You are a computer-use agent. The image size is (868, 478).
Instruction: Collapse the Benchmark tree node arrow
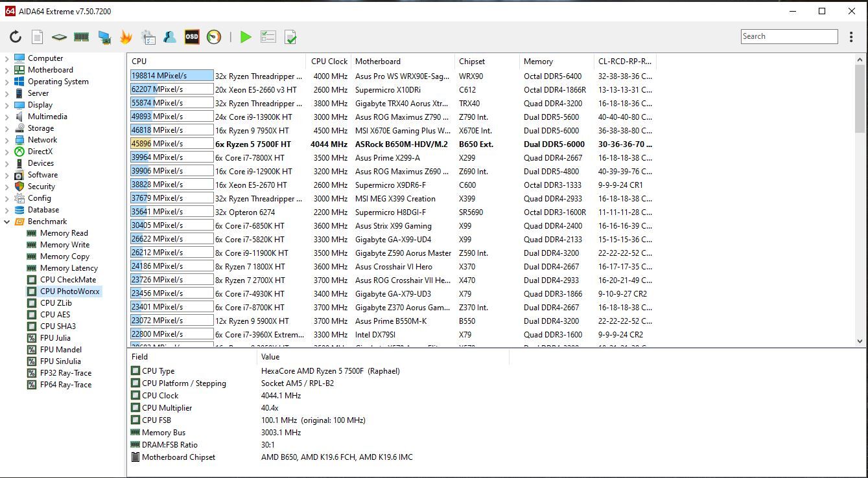(x=7, y=222)
